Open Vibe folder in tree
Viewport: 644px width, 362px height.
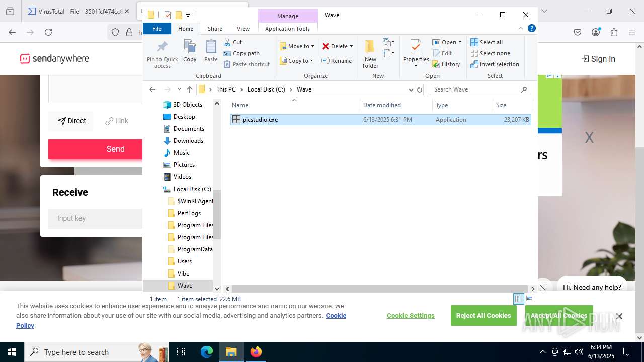183,274
